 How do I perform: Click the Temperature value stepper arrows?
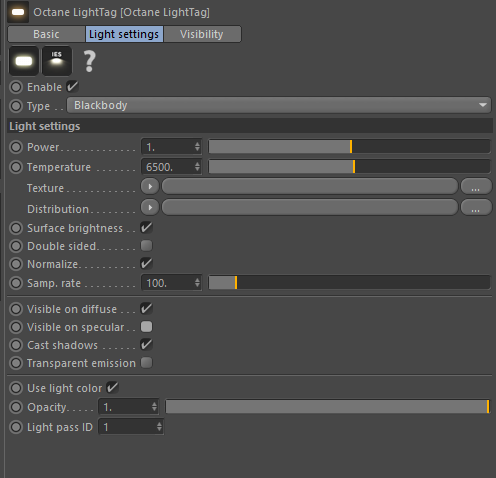point(197,167)
